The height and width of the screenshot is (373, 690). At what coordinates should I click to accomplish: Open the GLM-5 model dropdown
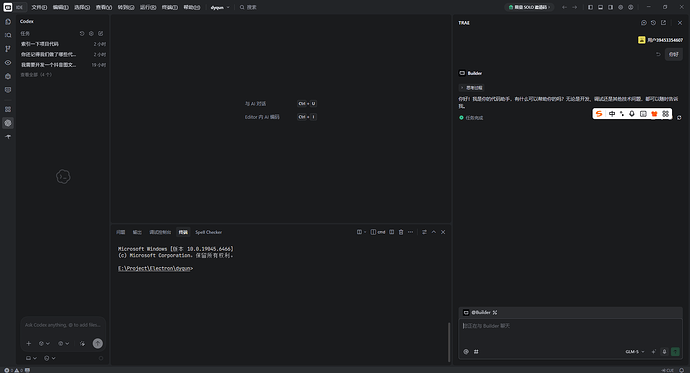coord(635,352)
